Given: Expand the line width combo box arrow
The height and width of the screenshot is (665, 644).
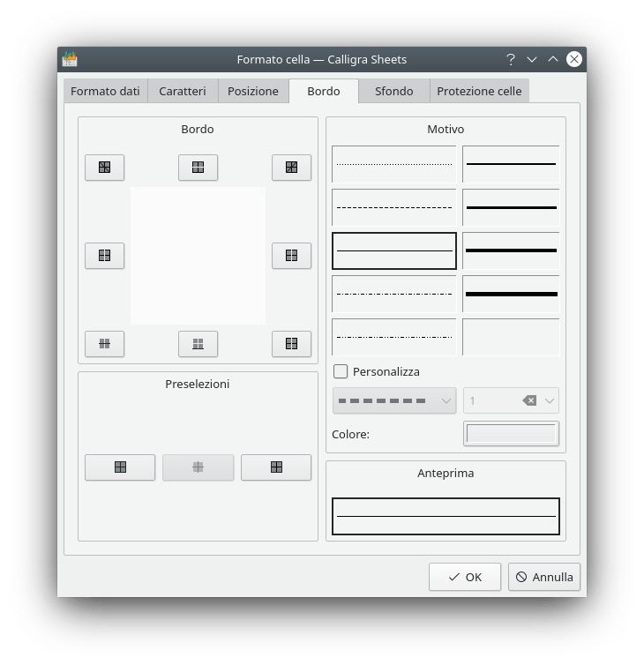Looking at the screenshot, I should (550, 400).
